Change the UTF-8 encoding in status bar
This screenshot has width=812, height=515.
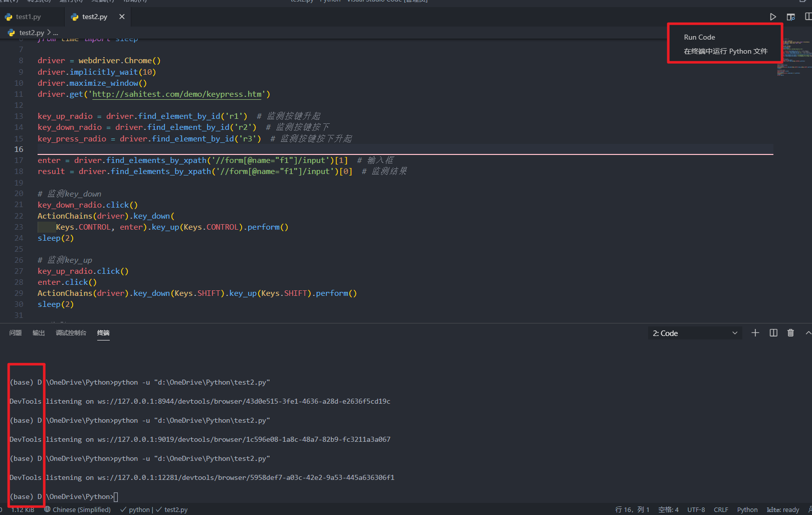tap(696, 509)
